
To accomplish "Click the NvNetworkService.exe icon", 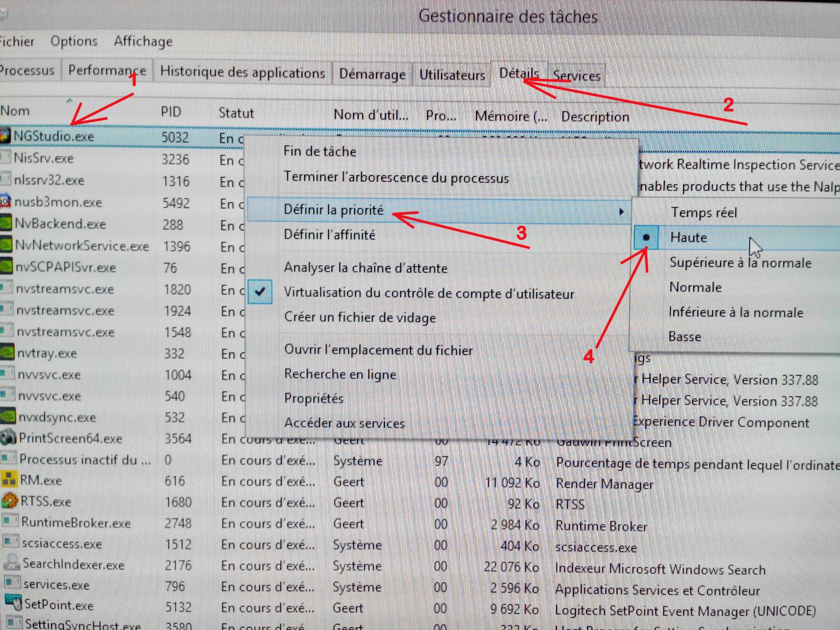I will tap(5, 245).
